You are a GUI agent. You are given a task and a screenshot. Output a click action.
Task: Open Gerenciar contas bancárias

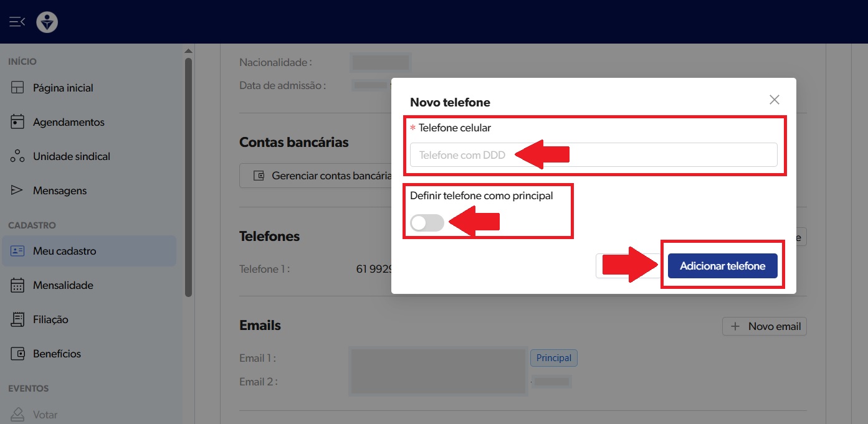tap(318, 176)
